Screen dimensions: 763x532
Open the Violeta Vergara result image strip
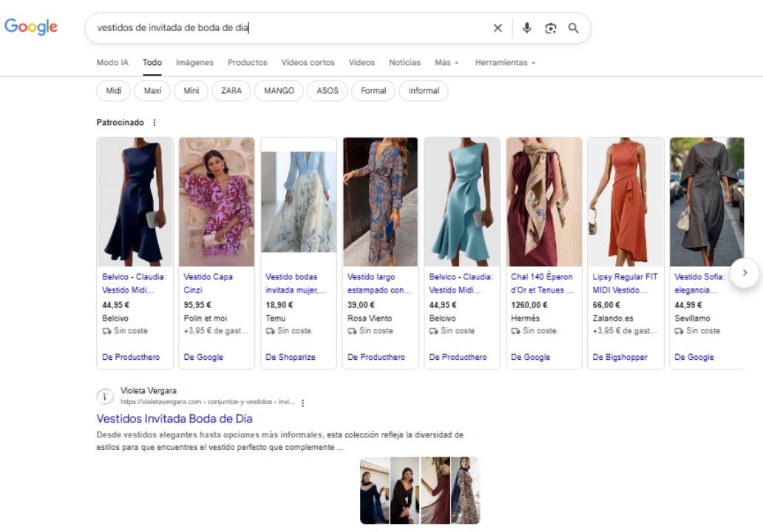[420, 491]
